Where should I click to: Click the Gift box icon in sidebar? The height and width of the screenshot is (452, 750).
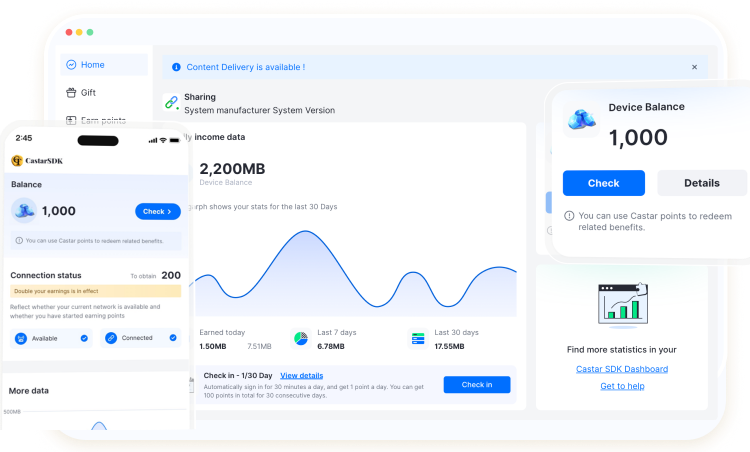[71, 92]
